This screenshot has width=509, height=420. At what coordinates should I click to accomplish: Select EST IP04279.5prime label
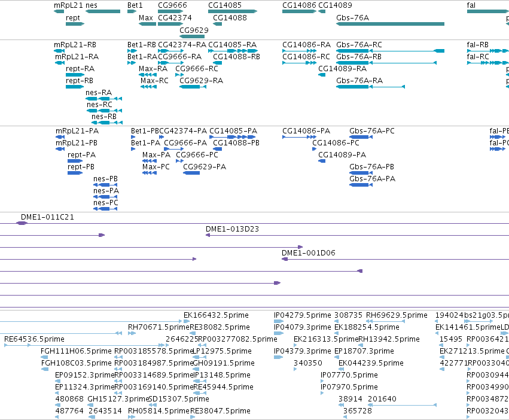click(x=303, y=315)
